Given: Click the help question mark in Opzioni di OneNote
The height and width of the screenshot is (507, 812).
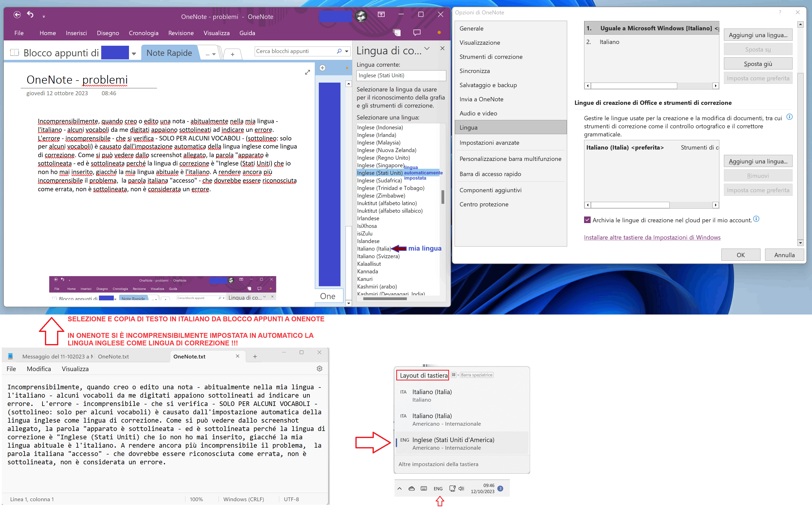Looking at the screenshot, I should [780, 12].
